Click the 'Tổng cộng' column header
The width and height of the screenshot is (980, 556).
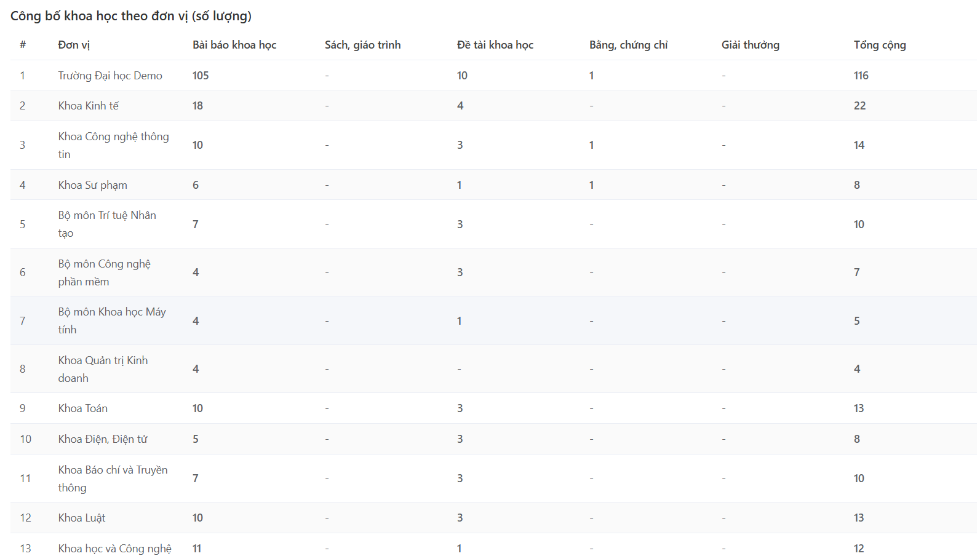tap(879, 45)
